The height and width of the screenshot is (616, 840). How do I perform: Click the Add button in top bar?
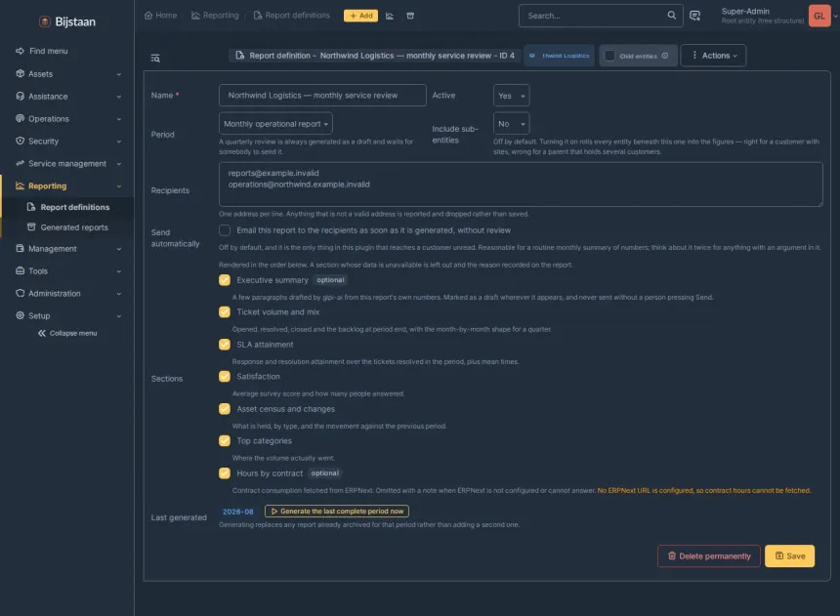[360, 16]
